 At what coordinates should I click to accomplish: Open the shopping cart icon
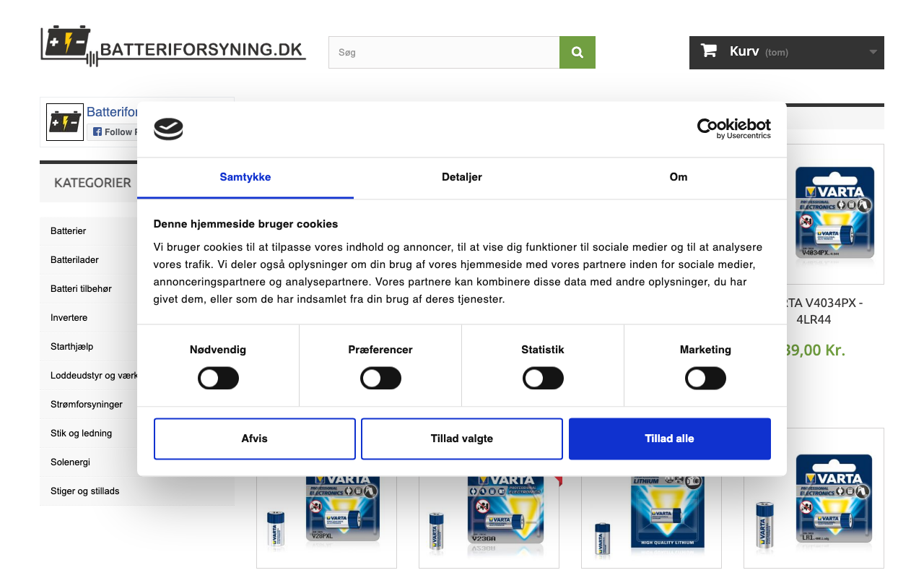(709, 51)
